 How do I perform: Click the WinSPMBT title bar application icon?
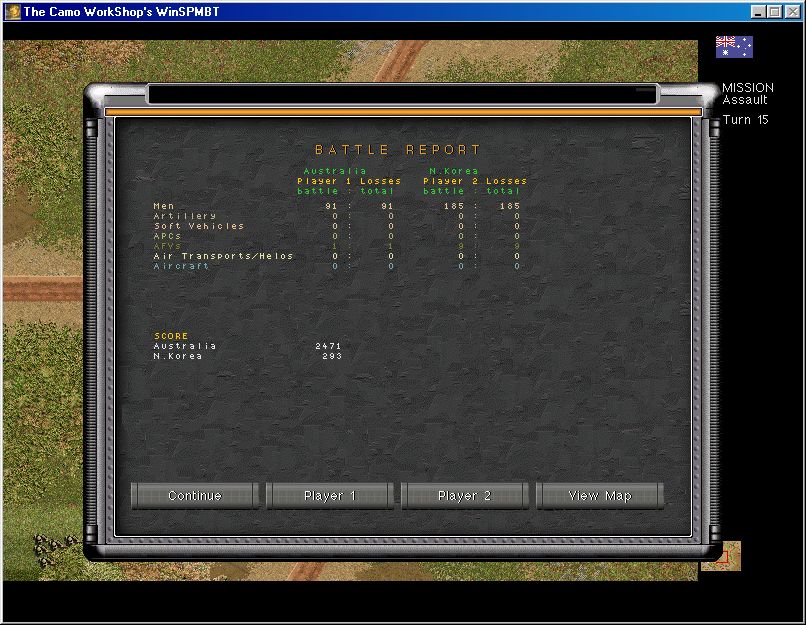[x=11, y=11]
